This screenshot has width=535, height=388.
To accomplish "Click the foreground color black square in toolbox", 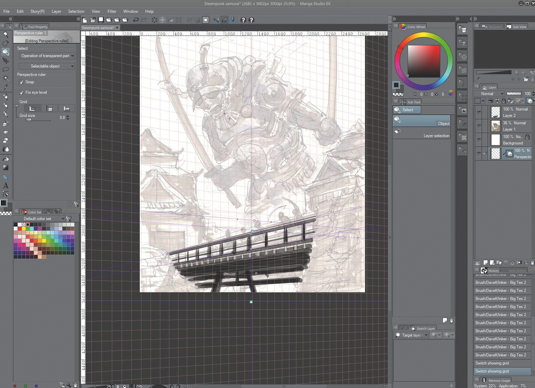I will (4, 203).
